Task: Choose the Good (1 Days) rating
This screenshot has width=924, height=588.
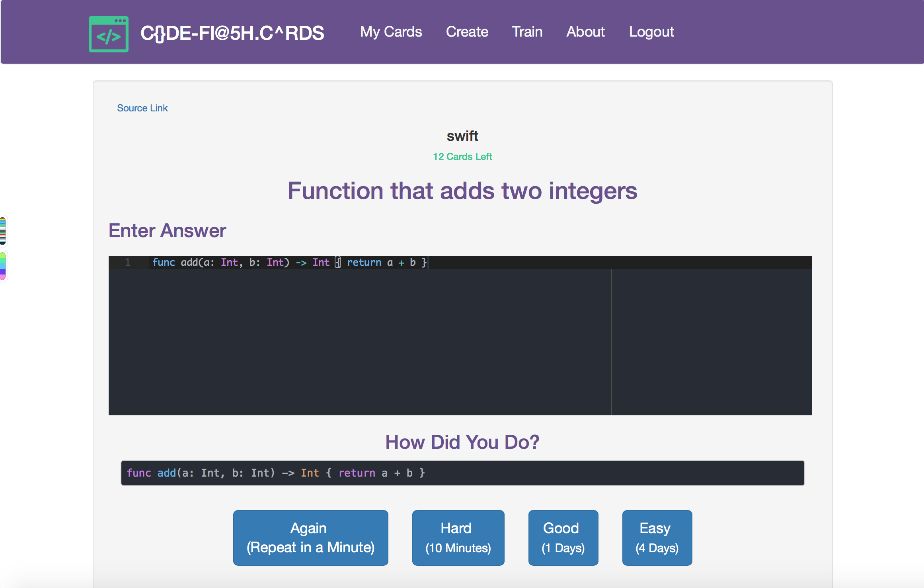Action: [563, 537]
